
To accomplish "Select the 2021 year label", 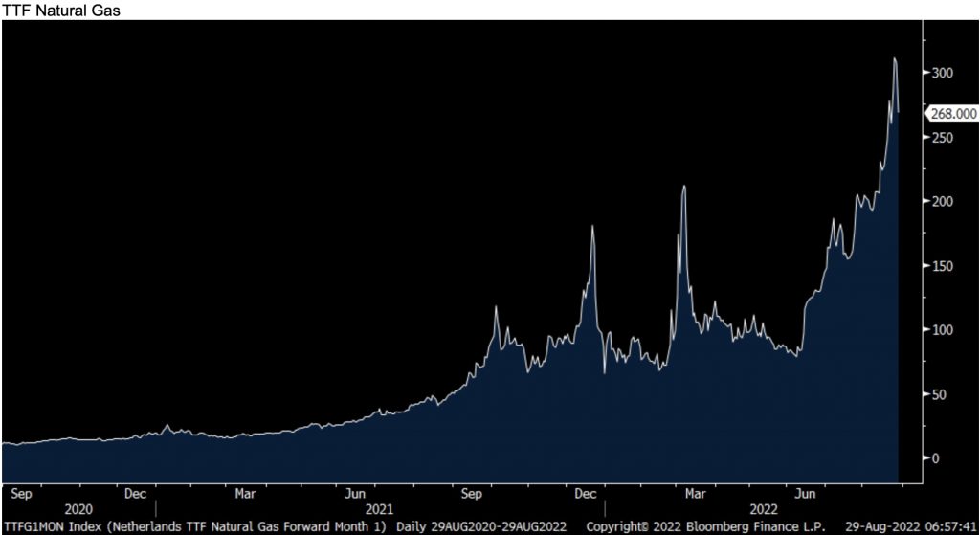I will (381, 510).
